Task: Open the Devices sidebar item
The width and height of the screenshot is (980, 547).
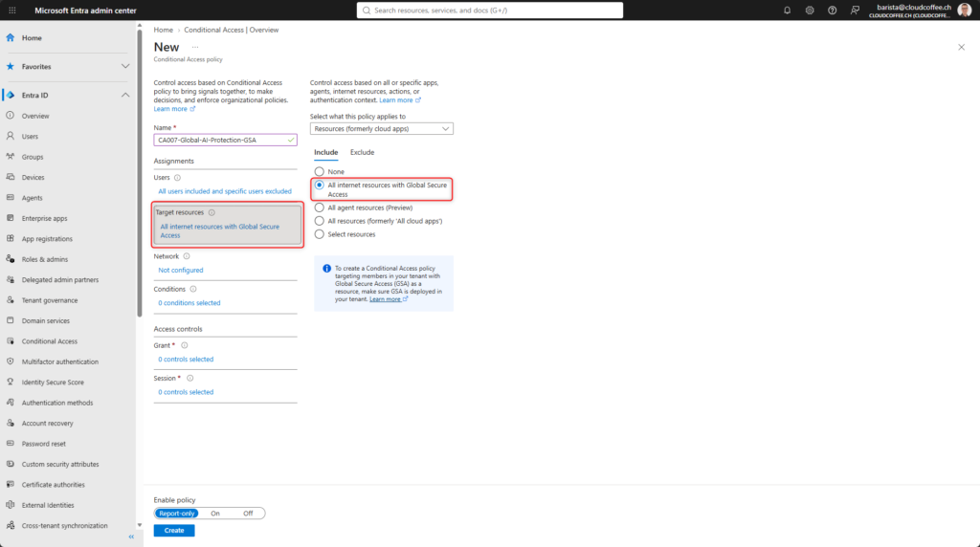Action: coord(33,177)
